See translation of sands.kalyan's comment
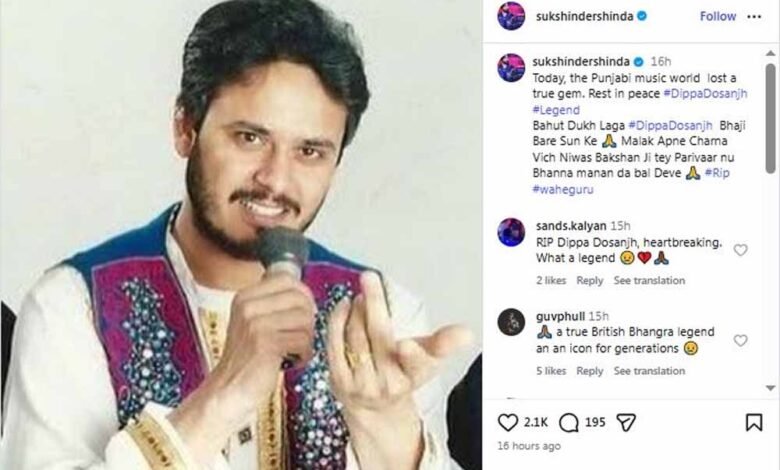 [649, 281]
